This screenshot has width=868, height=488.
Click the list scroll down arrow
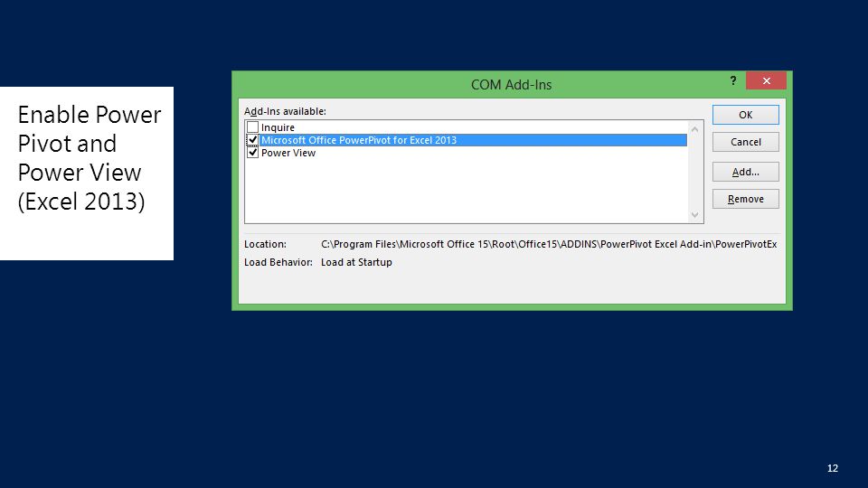(x=694, y=215)
